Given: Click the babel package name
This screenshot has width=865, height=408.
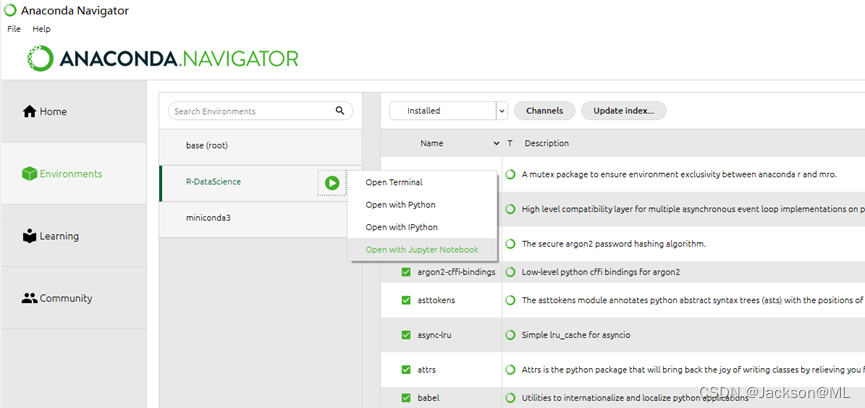Looking at the screenshot, I should (x=429, y=398).
